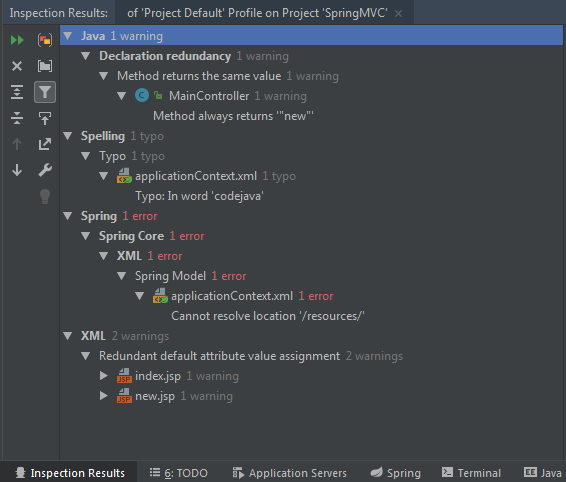Expand the new.jsp node
Screen dimensions: 566x482
(x=104, y=396)
